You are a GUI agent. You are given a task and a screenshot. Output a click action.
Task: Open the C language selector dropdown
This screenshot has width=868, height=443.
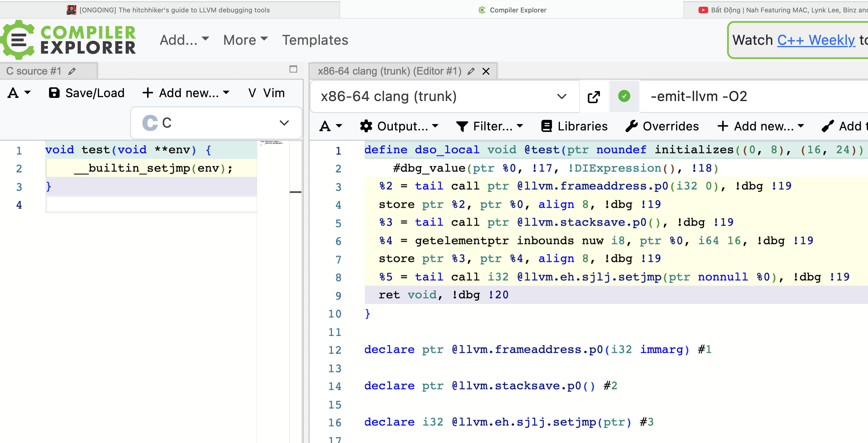point(216,123)
